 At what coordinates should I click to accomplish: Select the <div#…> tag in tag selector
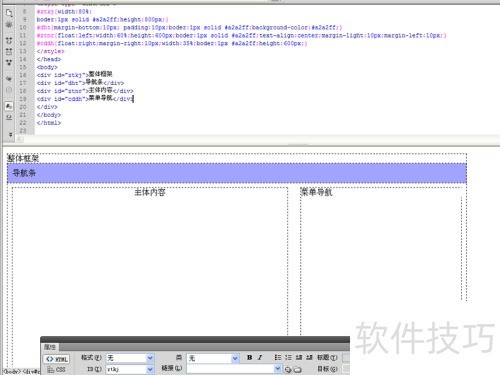tap(31, 371)
